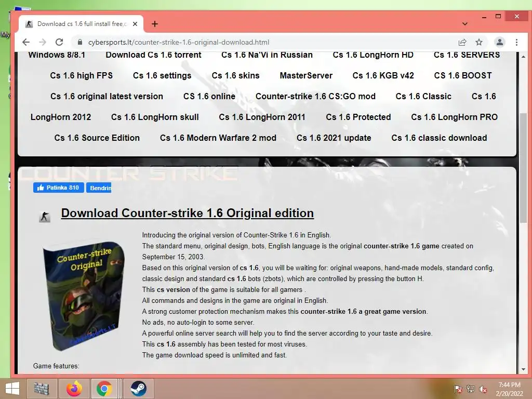Open Download Counter-strike 1.6 Original edition heading link

tap(187, 213)
